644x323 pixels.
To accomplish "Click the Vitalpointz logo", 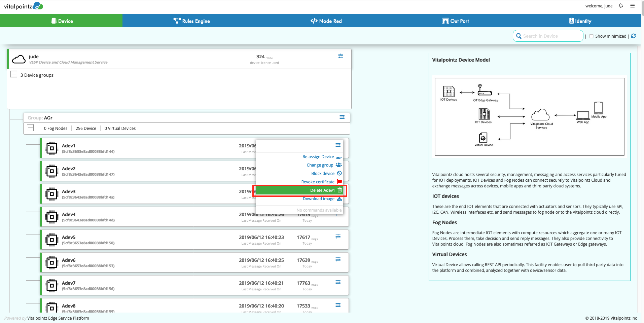I will coord(24,6).
